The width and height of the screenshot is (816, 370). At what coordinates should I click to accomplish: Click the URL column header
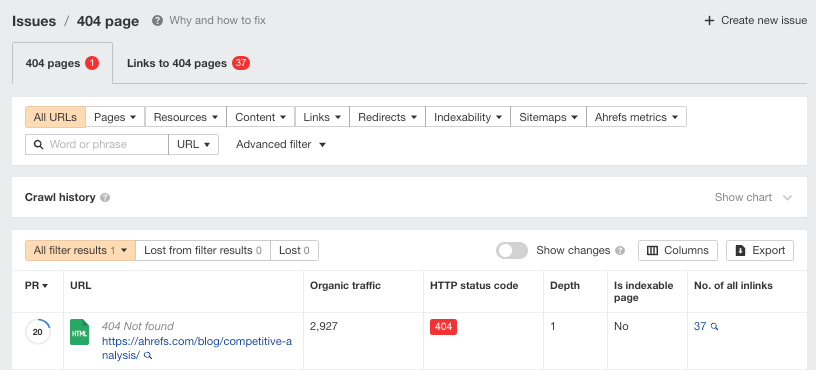tap(81, 286)
